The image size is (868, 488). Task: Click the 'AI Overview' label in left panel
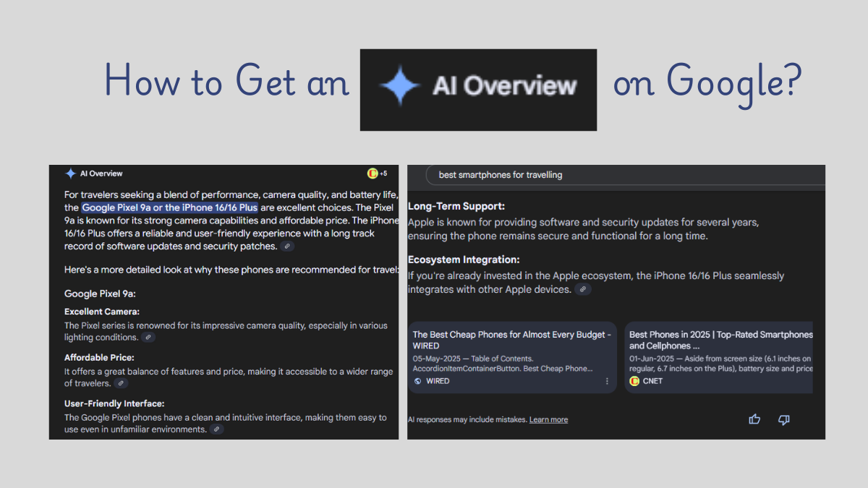pyautogui.click(x=101, y=174)
